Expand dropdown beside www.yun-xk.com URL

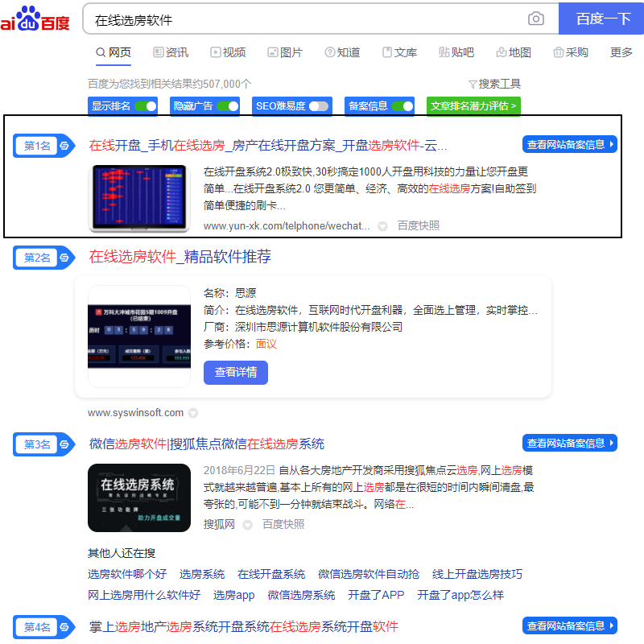pyautogui.click(x=382, y=226)
